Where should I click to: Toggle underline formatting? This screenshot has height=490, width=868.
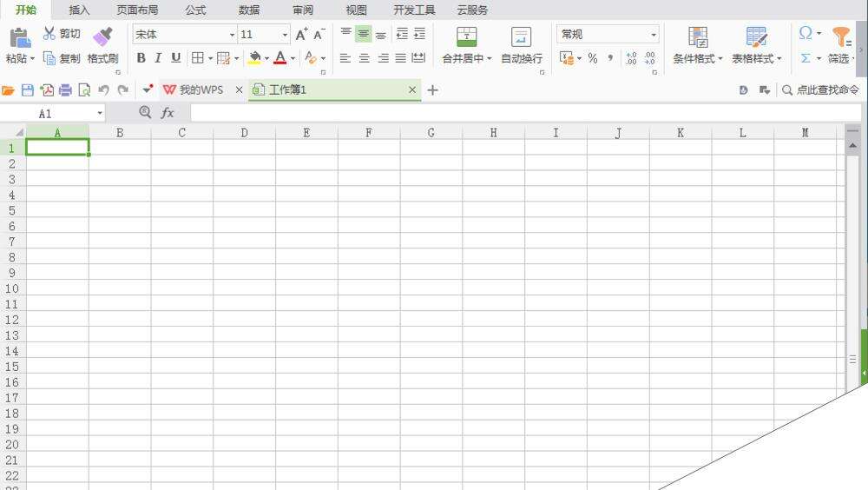pyautogui.click(x=176, y=57)
